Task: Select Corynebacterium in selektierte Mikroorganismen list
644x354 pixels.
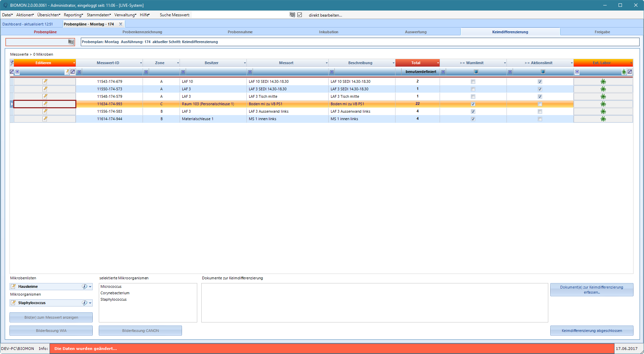Action: point(115,293)
